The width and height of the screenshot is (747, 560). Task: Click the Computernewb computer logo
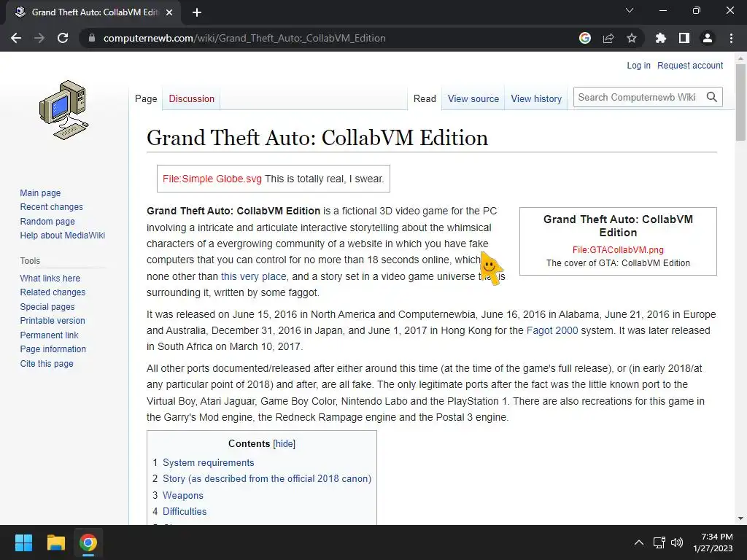point(64,110)
